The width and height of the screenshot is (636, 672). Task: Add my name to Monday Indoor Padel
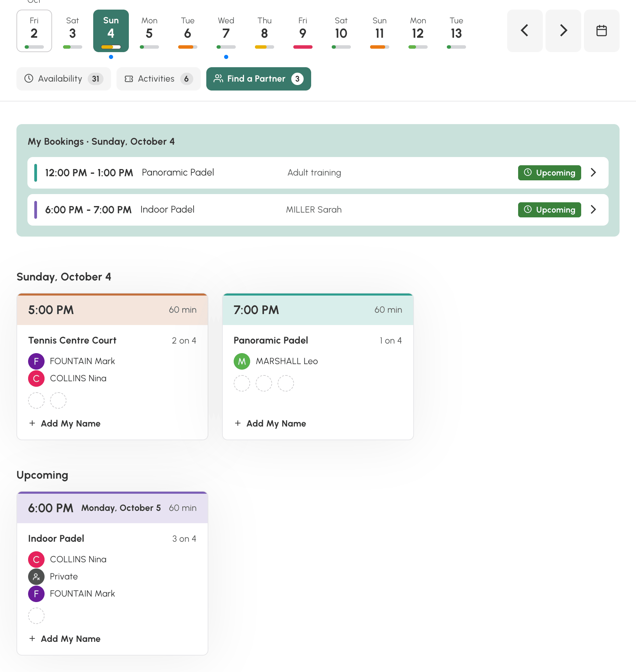[65, 639]
